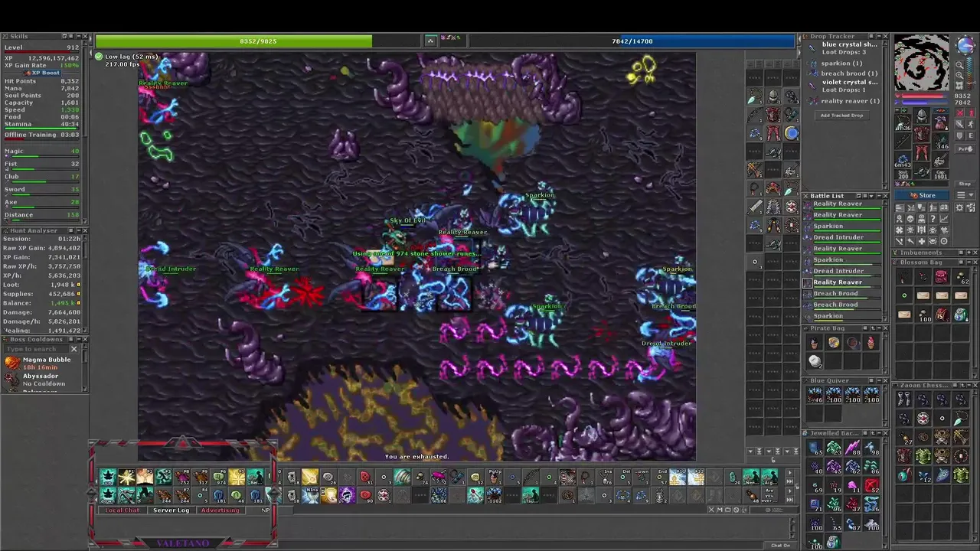Open the backpack slot in inventory
Image resolution: width=980 pixels, height=551 pixels.
tap(940, 122)
